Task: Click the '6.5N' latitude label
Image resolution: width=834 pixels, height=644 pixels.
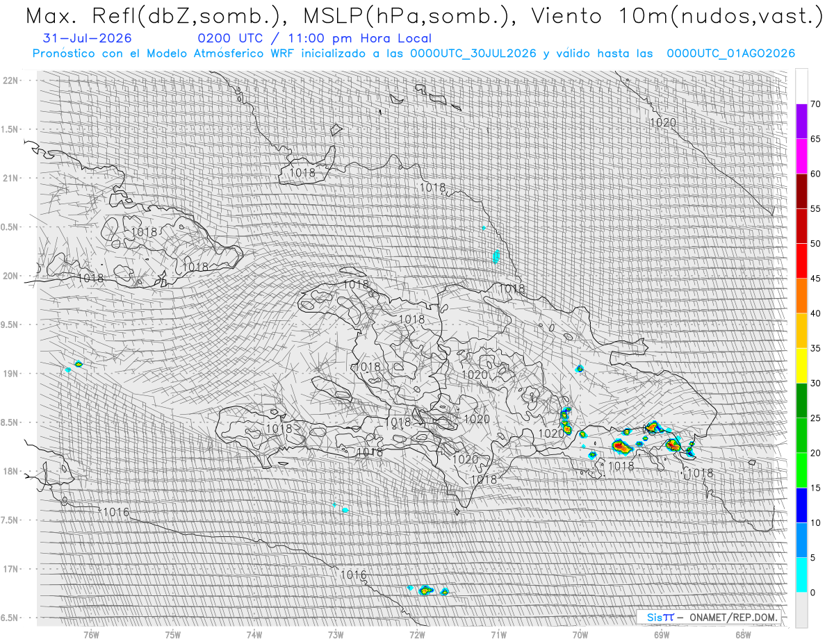Action: [10, 618]
